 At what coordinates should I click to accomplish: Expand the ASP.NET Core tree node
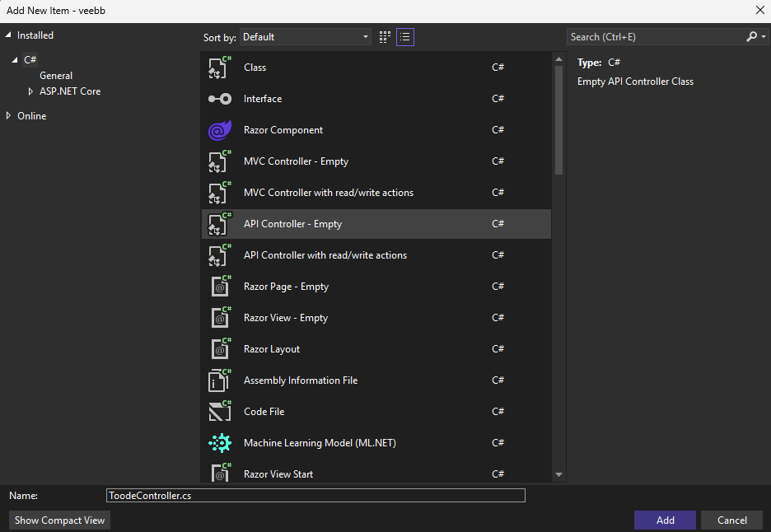31,91
